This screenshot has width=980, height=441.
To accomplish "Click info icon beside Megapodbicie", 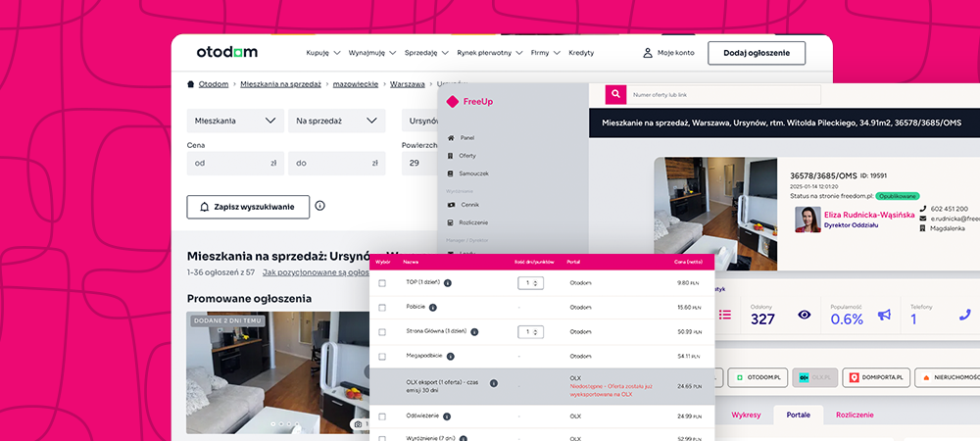I will [x=450, y=356].
